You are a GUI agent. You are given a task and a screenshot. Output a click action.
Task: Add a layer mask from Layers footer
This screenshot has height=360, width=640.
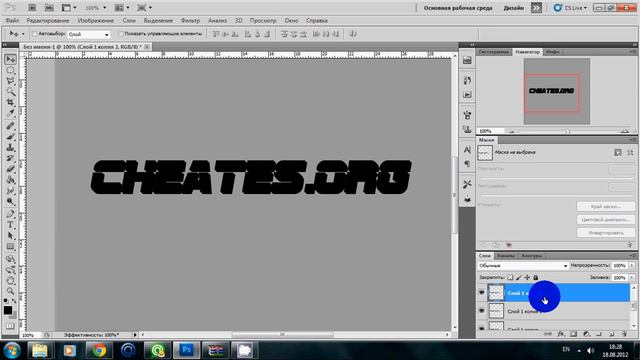pyautogui.click(x=573, y=334)
